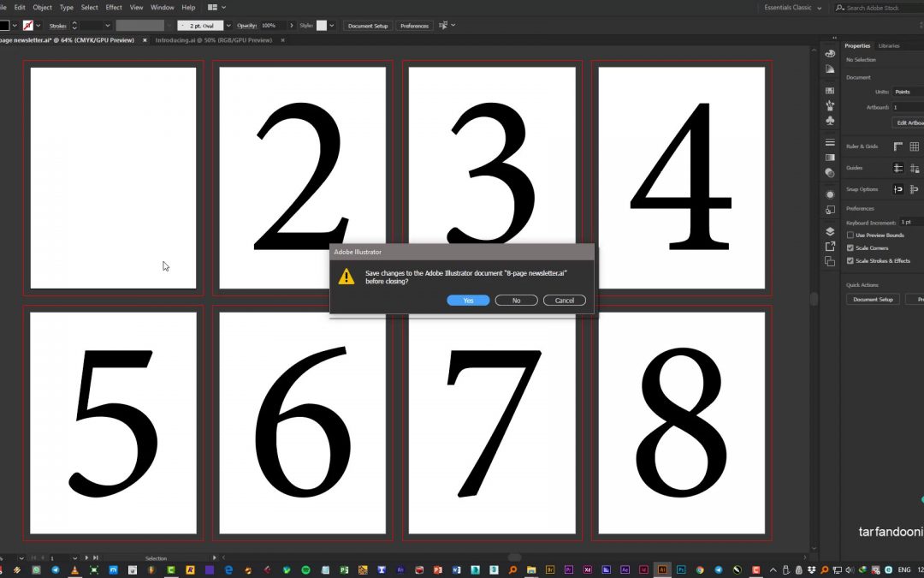
Task: Expand the 2 pt. Oval brush dropdown
Action: point(228,26)
